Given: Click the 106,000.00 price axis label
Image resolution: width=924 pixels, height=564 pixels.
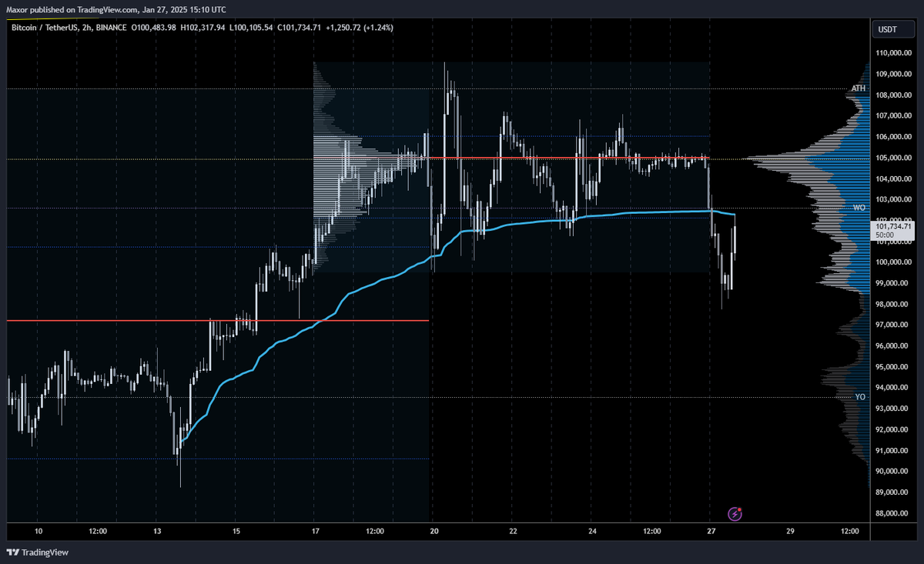Looking at the screenshot, I should pos(893,137).
